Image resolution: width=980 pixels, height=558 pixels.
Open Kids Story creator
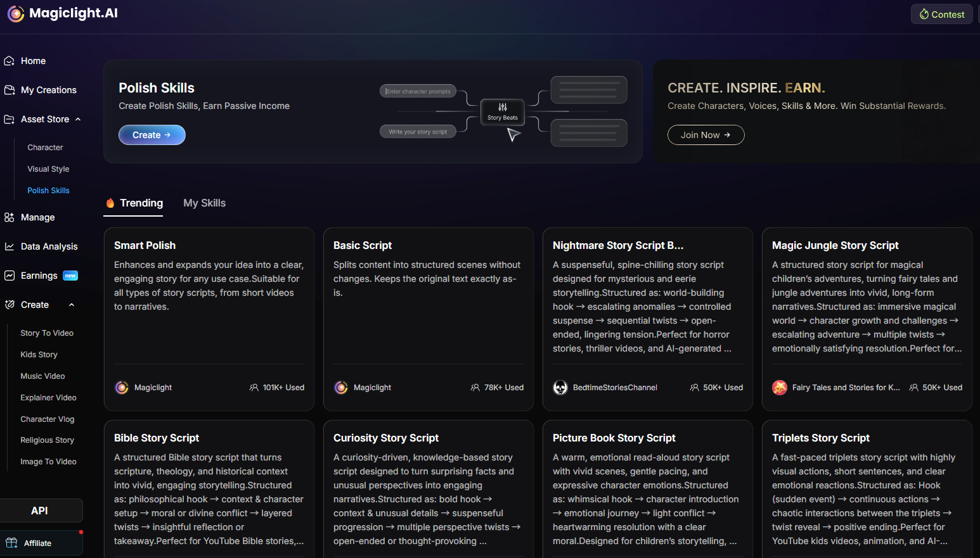(39, 355)
